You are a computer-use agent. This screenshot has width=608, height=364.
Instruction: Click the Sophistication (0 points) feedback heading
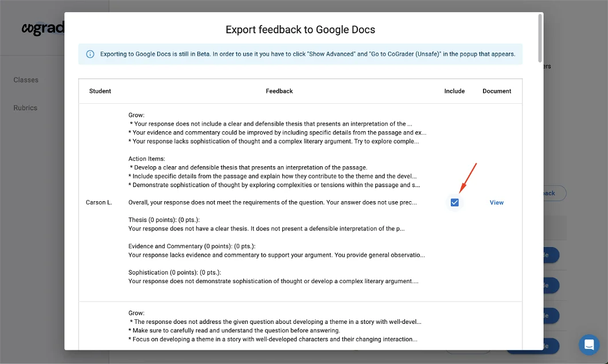[174, 272]
